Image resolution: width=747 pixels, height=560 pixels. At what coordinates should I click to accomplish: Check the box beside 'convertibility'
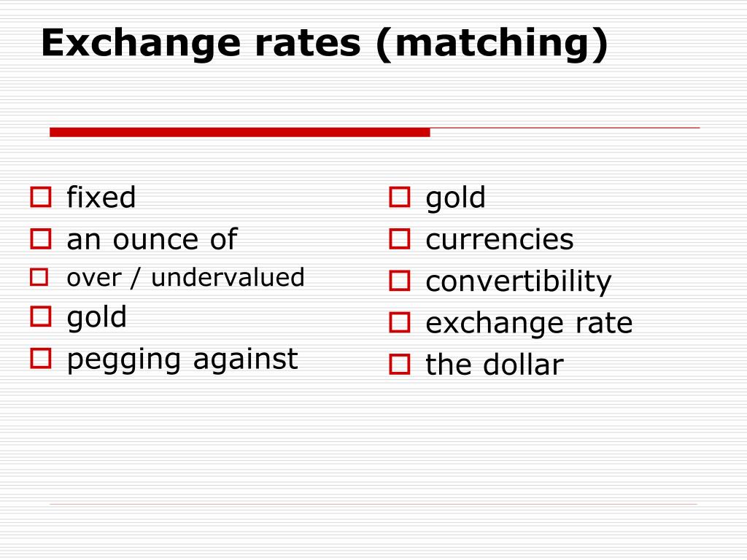coord(400,281)
